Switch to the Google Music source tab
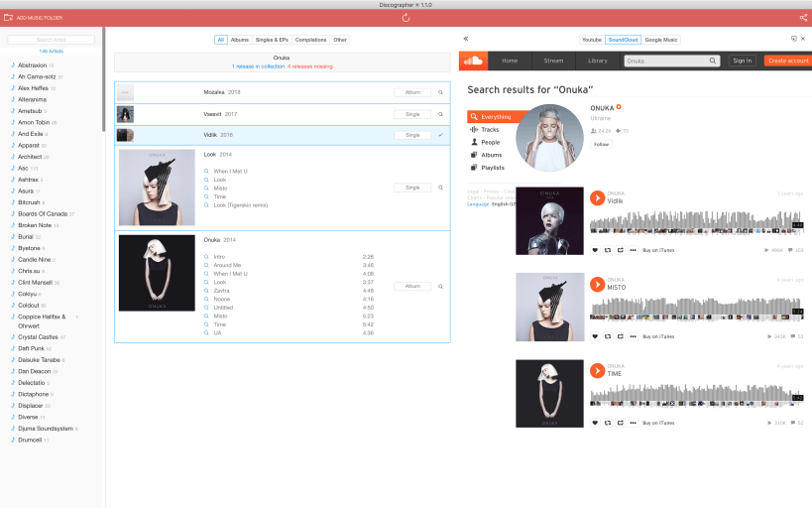The image size is (812, 508). pos(661,40)
